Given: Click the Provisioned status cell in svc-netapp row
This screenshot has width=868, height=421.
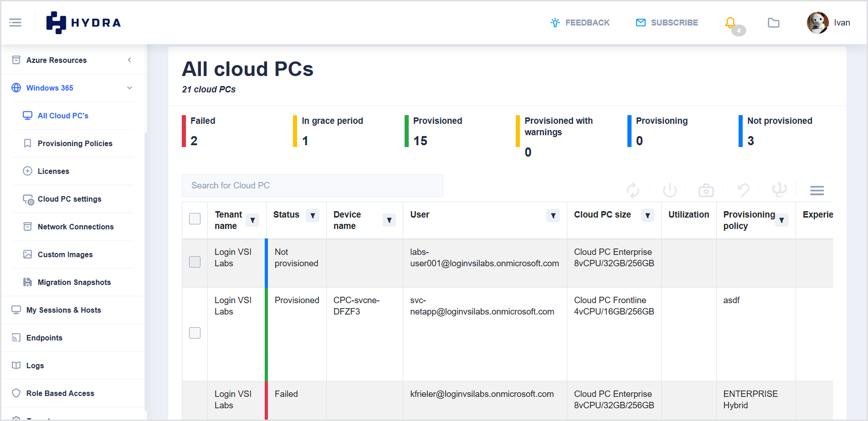Looking at the screenshot, I should [x=297, y=300].
